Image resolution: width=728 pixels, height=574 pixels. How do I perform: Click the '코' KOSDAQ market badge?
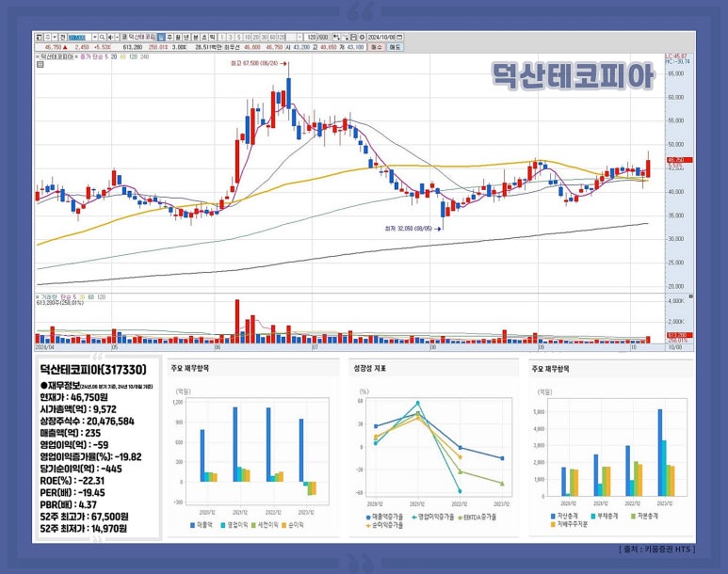(124, 37)
